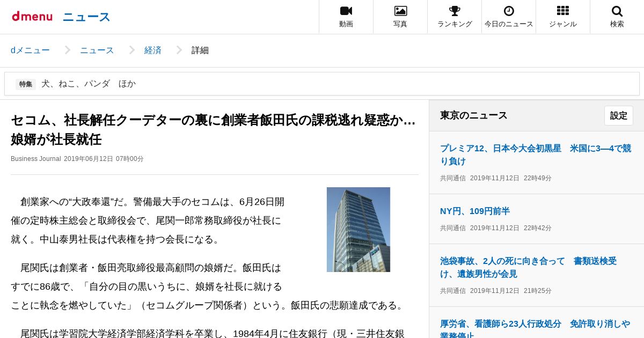Go to ニュース breadcrumb link
This screenshot has height=338, width=644.
97,50
